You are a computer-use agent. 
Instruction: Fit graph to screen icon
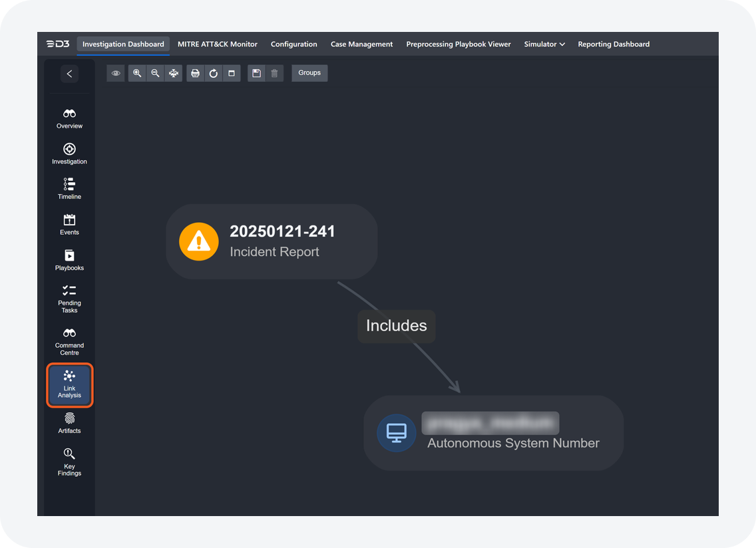click(x=174, y=73)
